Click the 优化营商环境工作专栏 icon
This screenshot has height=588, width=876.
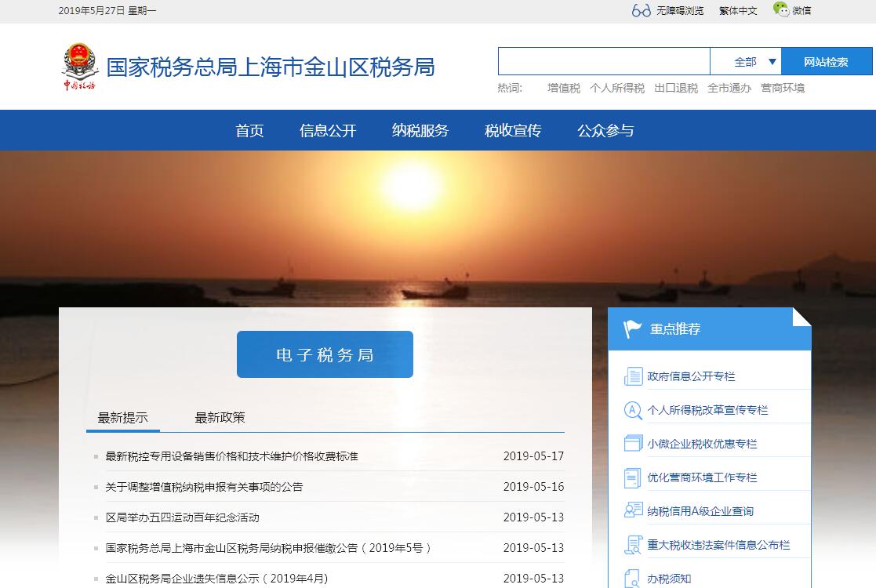[x=633, y=477]
